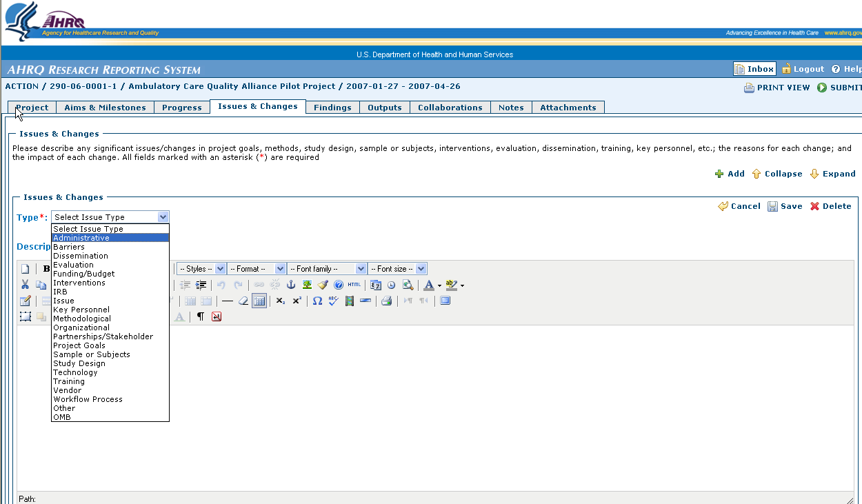Open the Styles dropdown

point(201,269)
